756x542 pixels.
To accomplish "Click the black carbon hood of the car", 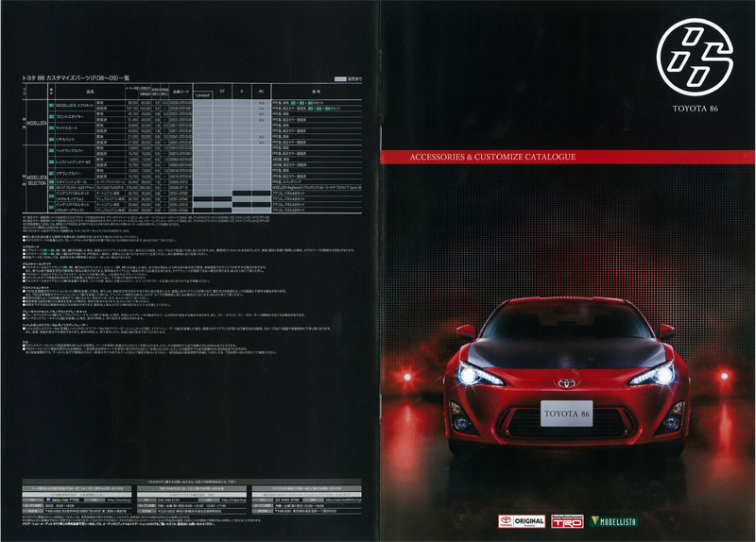I will tap(565, 351).
